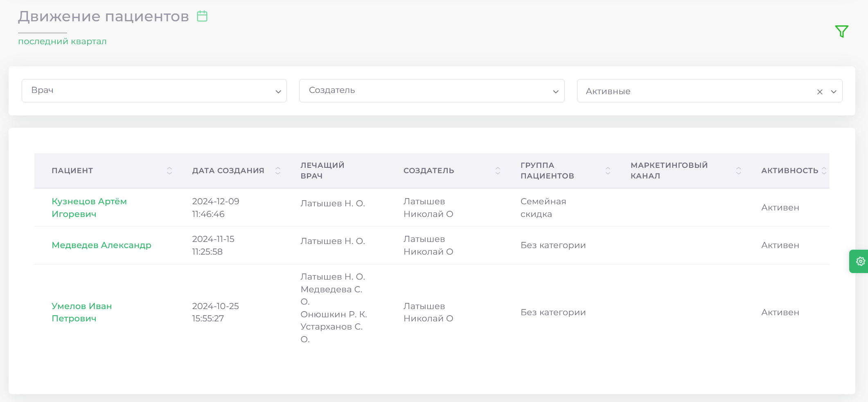Screen dimensions: 868x402
Task: Click the Движение пациентов page title
Action: pyautogui.click(x=104, y=16)
